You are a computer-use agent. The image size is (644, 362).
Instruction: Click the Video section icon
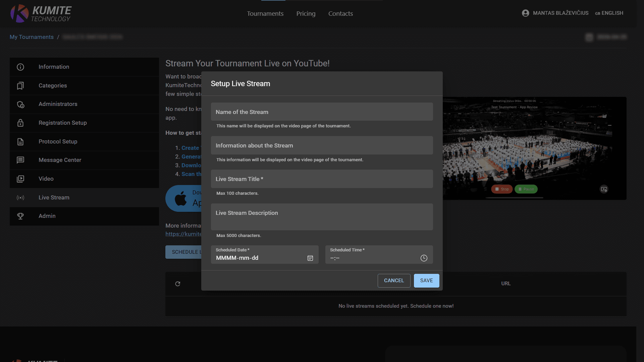pos(20,179)
